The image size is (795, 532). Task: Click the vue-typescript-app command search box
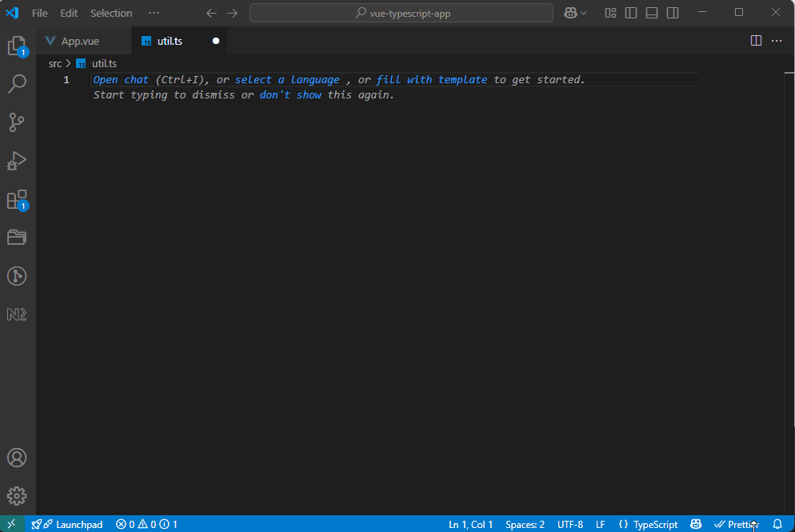pyautogui.click(x=401, y=13)
